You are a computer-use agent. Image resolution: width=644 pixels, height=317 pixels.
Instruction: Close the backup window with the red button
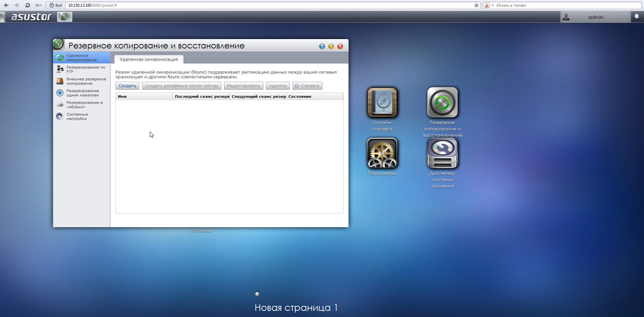click(340, 46)
